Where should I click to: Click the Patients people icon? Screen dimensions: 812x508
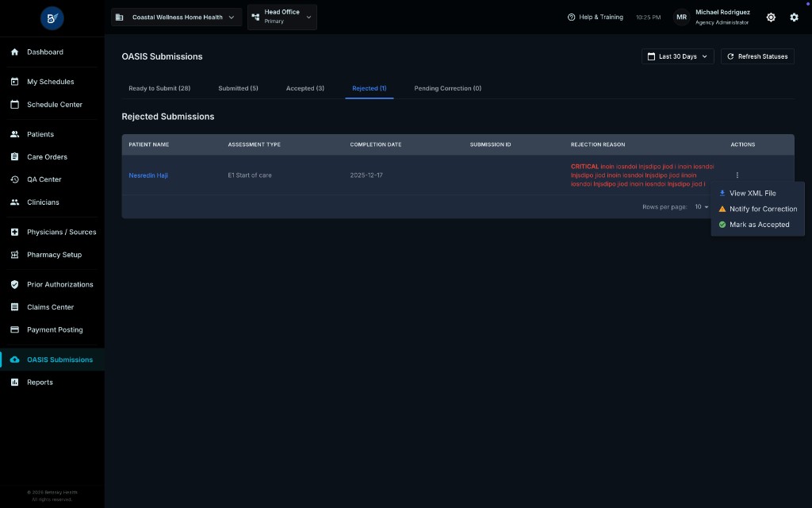[x=14, y=133]
